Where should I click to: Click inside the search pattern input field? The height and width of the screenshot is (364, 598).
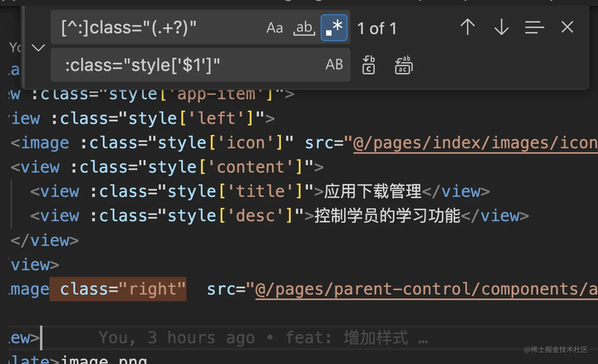click(158, 27)
